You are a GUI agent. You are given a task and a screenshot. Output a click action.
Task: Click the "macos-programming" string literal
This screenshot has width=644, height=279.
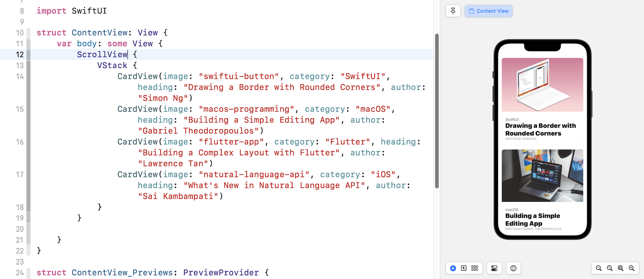pyautogui.click(x=247, y=109)
